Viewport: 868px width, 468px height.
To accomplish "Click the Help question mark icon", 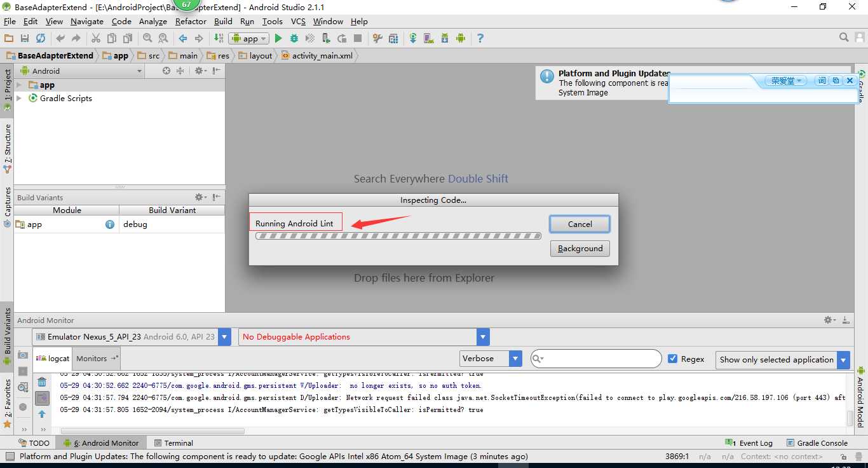I will 480,39.
